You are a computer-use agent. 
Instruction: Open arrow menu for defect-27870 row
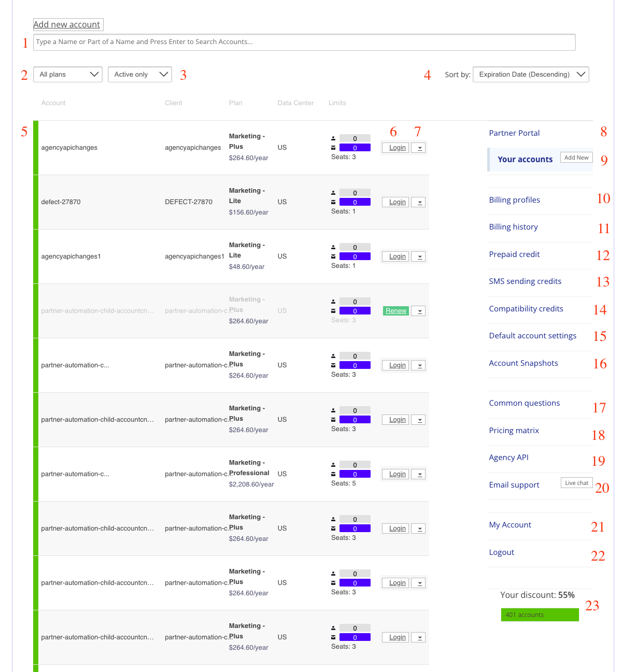(x=419, y=202)
